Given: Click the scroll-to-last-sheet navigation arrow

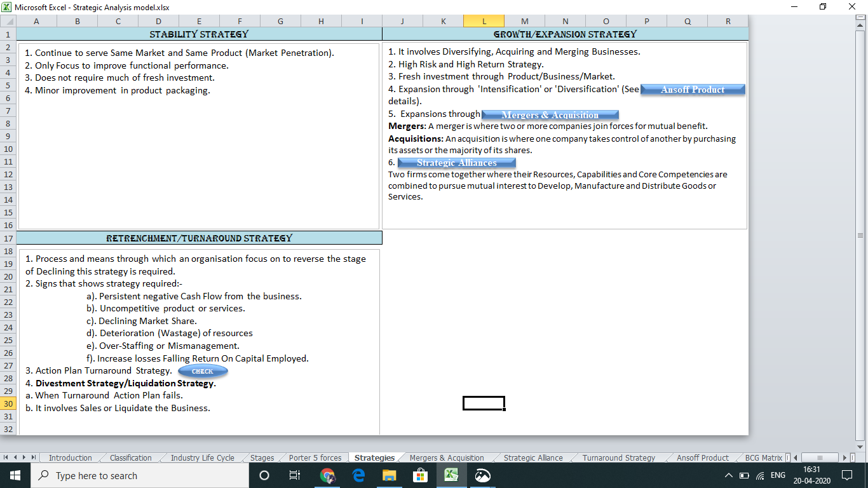Looking at the screenshot, I should [x=33, y=457].
